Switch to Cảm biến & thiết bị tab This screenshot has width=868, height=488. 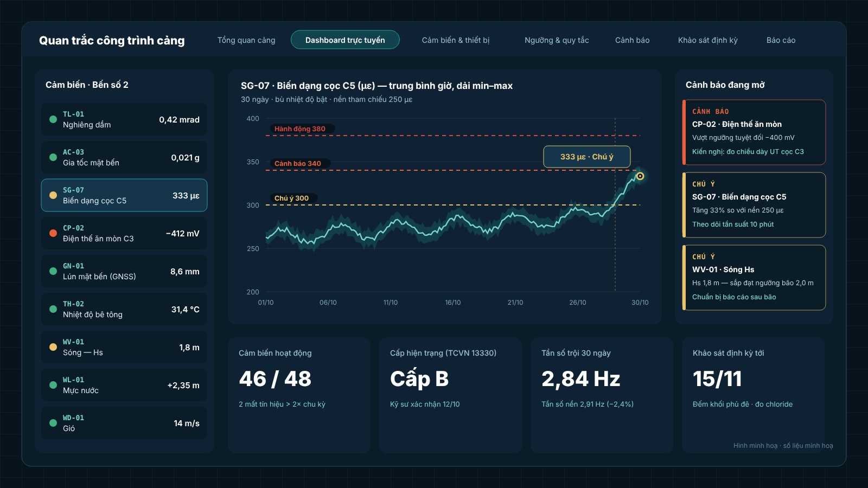point(456,40)
